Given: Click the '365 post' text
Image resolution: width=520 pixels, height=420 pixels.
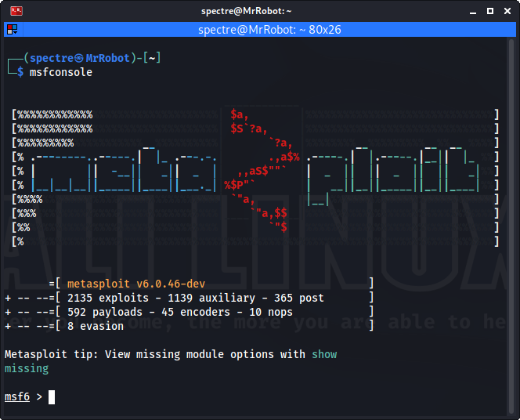Looking at the screenshot, I should pyautogui.click(x=299, y=298).
